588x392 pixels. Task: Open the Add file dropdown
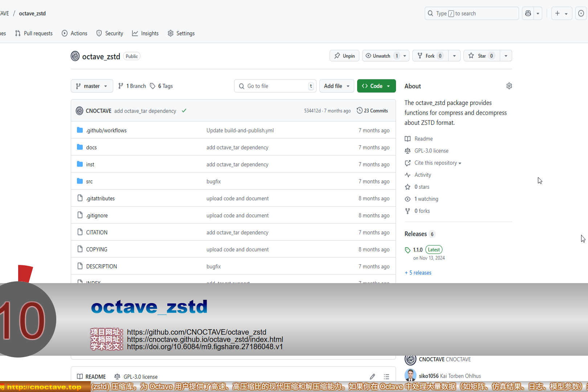tap(336, 86)
